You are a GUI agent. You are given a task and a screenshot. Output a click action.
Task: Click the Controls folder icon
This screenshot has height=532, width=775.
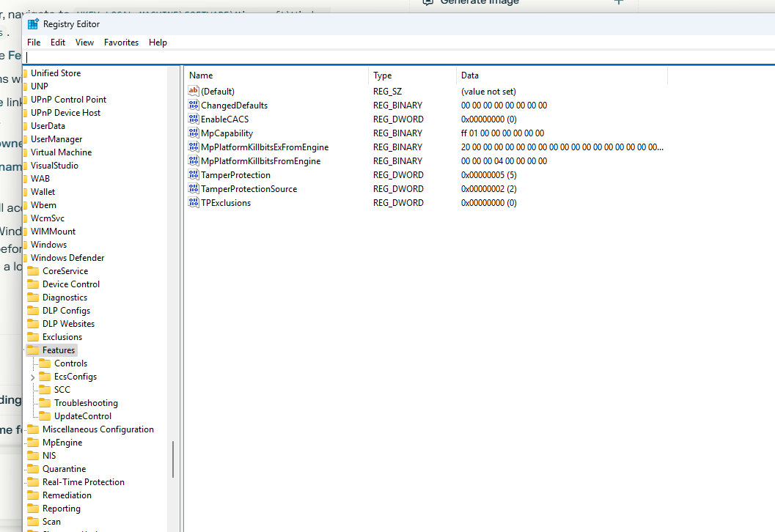(45, 363)
